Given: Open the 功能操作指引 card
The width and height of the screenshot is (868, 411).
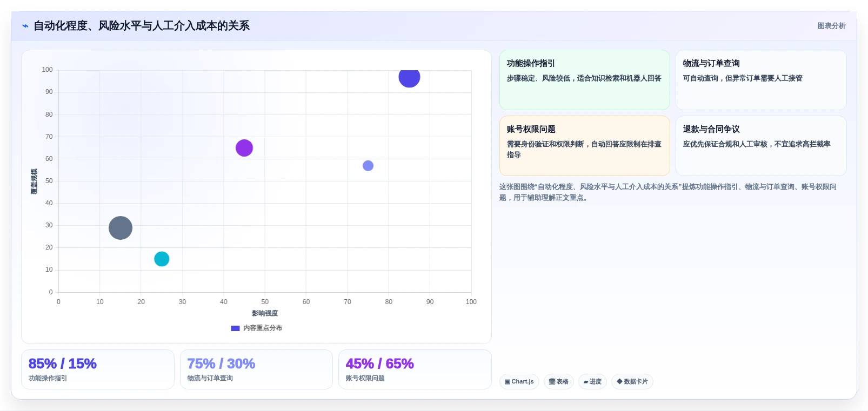Looking at the screenshot, I should click(584, 80).
